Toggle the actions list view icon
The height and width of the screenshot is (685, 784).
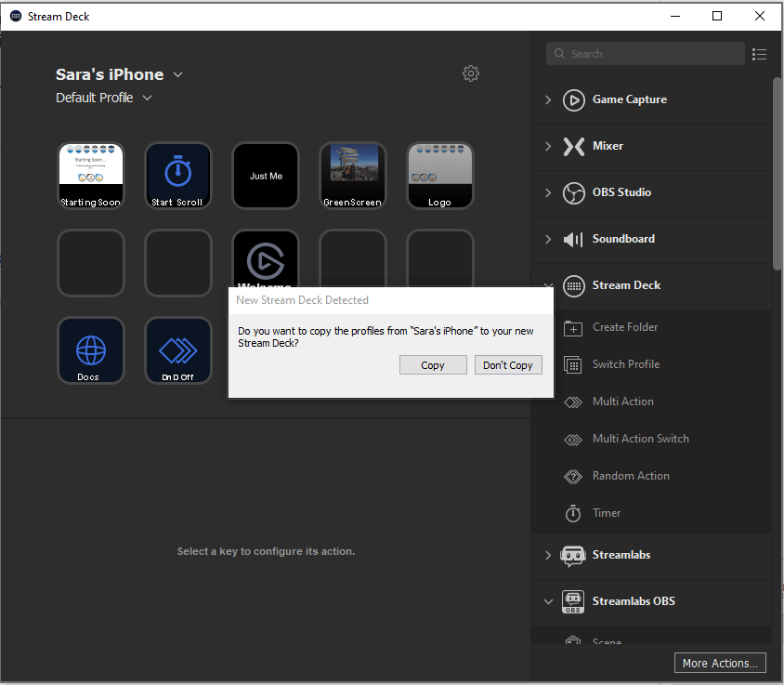coord(760,54)
